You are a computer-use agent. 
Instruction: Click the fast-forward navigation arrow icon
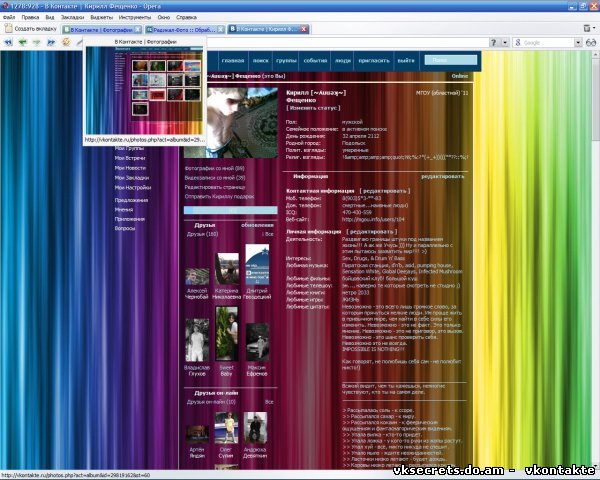[51, 42]
